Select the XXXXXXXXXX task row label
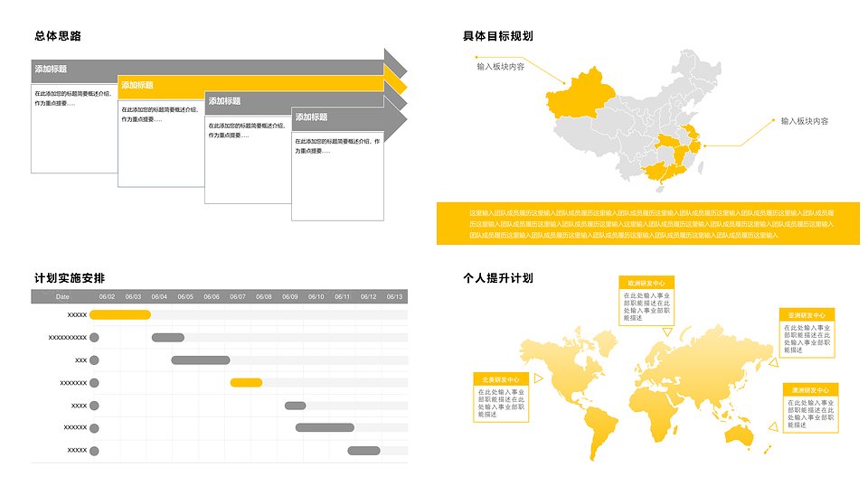Image resolution: width=868 pixels, height=495 pixels. click(68, 337)
